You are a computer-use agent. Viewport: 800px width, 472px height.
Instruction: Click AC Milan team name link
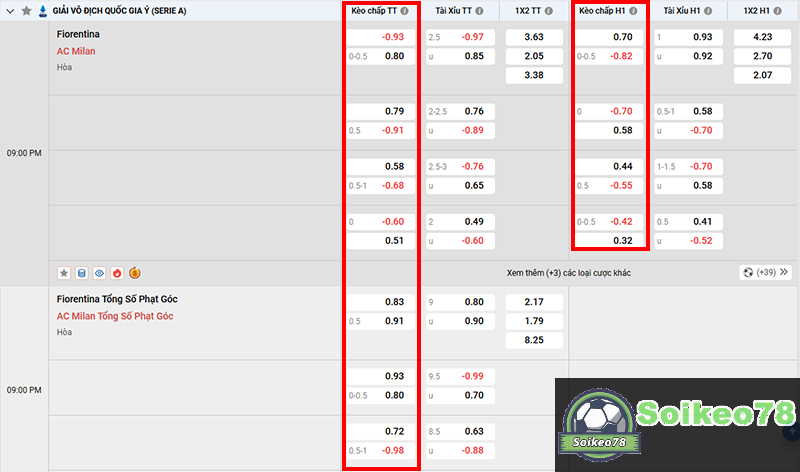coord(76,51)
